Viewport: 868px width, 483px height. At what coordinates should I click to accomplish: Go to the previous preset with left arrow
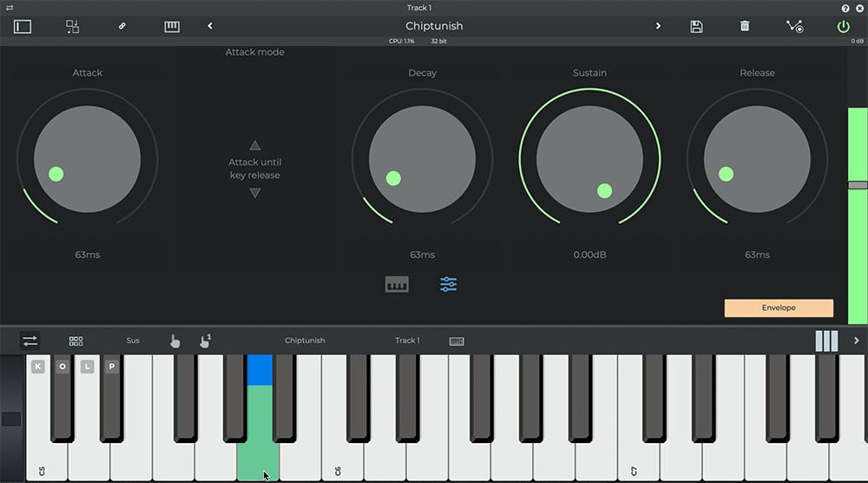pyautogui.click(x=210, y=26)
